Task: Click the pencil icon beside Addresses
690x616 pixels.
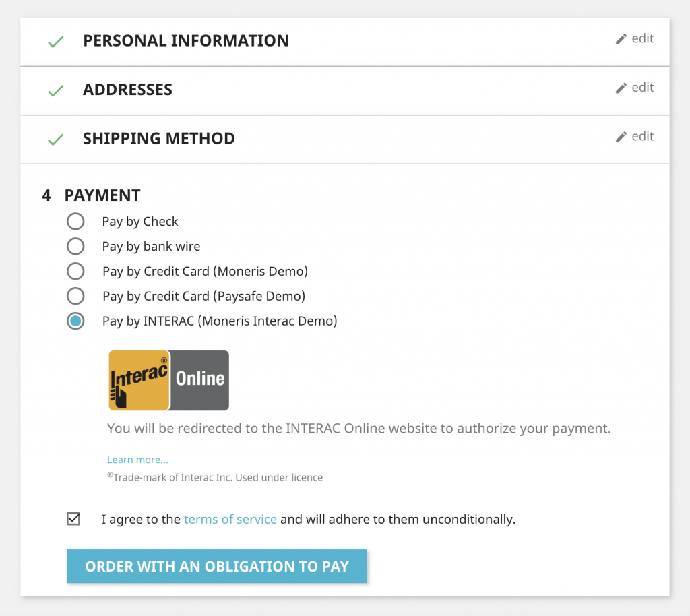Action: tap(621, 88)
